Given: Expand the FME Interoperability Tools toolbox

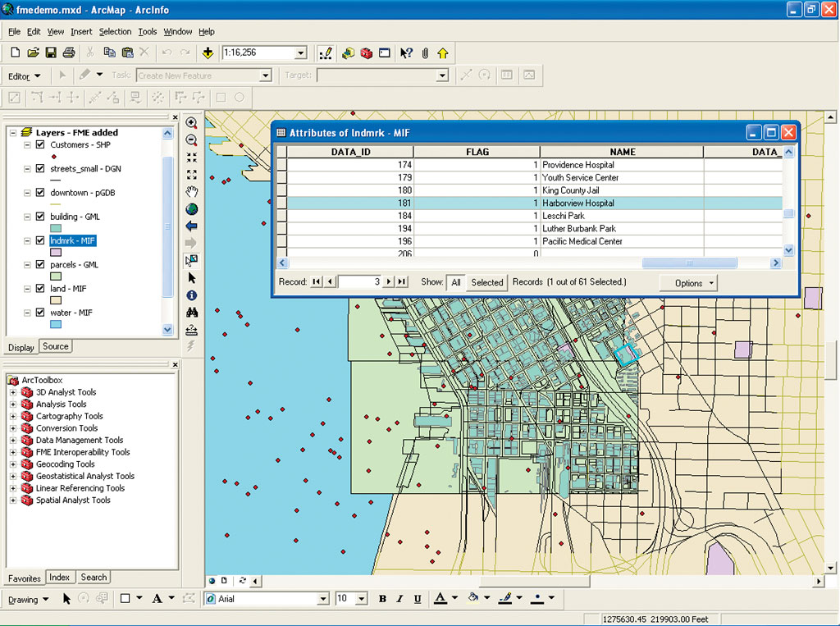Looking at the screenshot, I should pos(13,452).
